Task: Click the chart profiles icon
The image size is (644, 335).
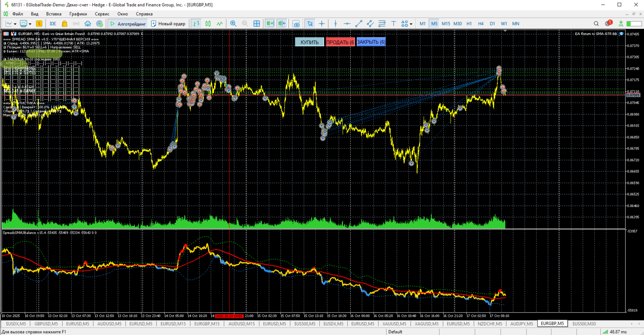Action: click(x=23, y=24)
